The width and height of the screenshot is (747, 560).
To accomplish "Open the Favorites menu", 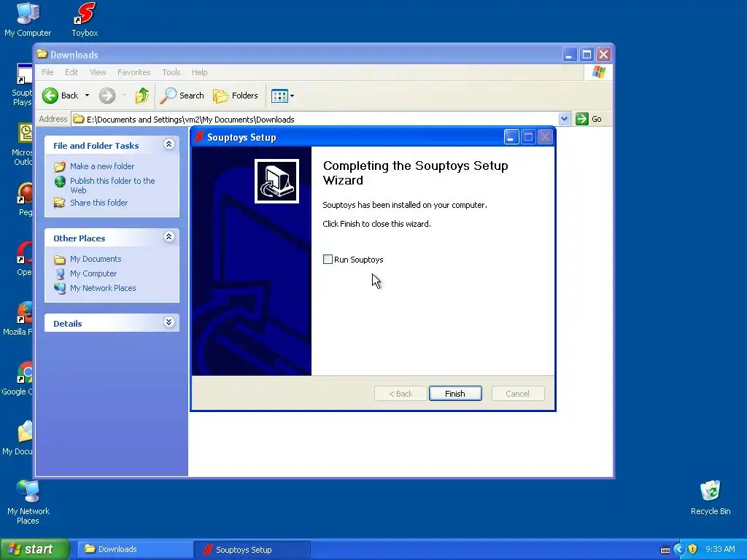I will click(x=134, y=72).
